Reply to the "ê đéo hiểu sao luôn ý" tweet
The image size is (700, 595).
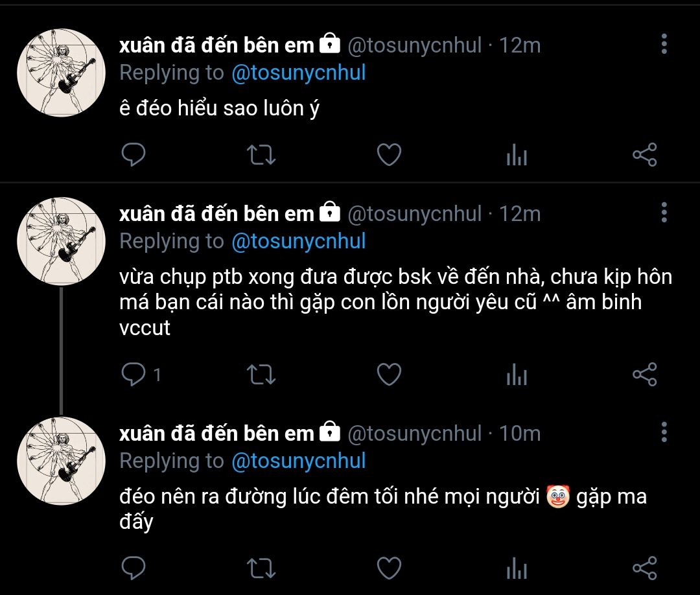134,155
